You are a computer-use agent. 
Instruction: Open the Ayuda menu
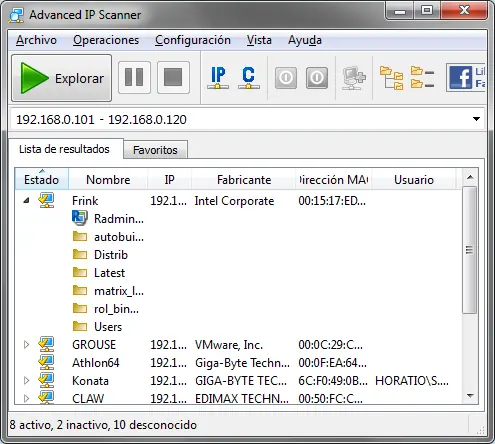click(305, 40)
